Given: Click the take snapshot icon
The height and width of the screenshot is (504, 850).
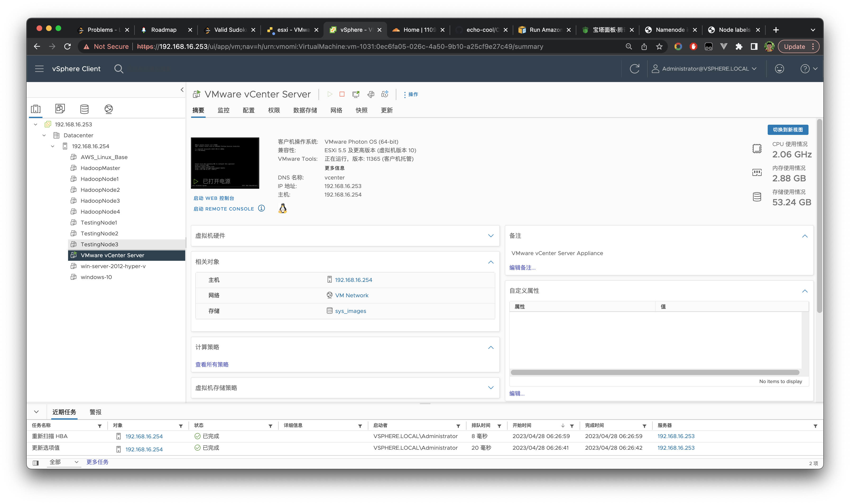Looking at the screenshot, I should point(385,94).
